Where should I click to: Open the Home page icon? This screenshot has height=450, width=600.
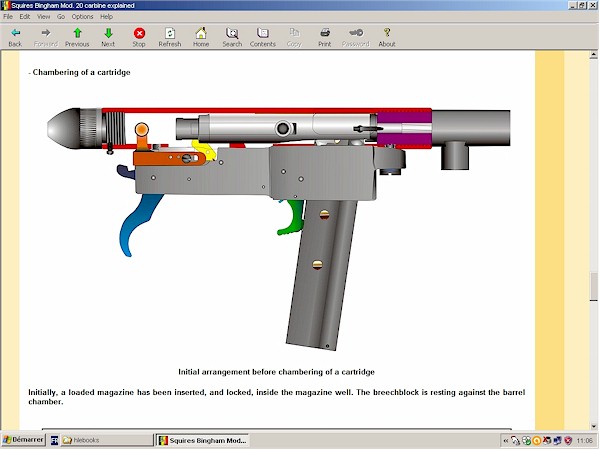[201, 33]
